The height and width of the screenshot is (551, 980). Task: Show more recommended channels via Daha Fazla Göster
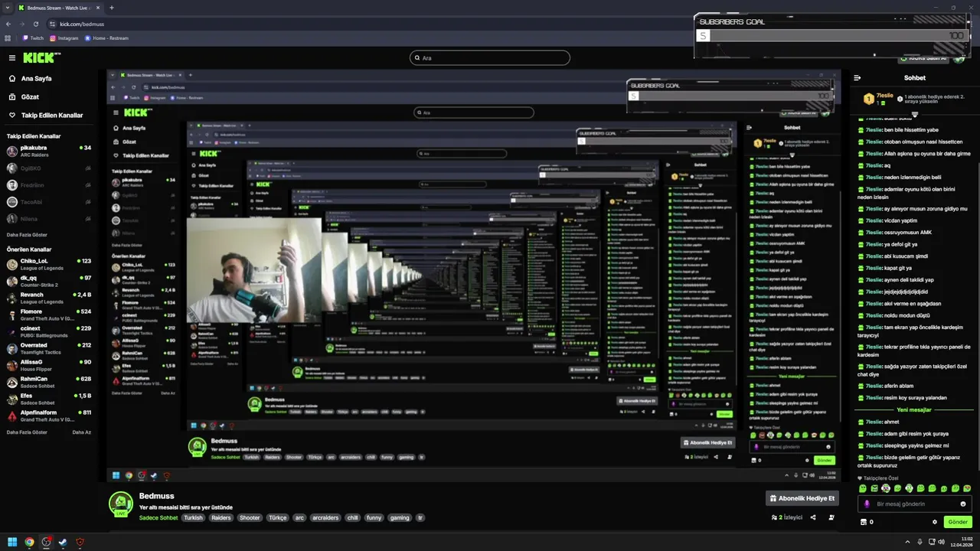pyautogui.click(x=27, y=432)
